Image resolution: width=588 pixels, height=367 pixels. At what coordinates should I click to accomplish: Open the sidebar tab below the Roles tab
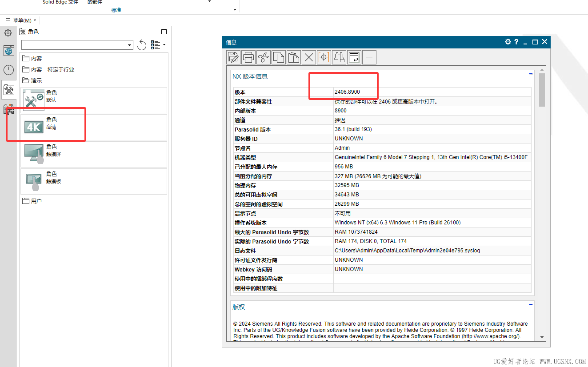pyautogui.click(x=9, y=109)
